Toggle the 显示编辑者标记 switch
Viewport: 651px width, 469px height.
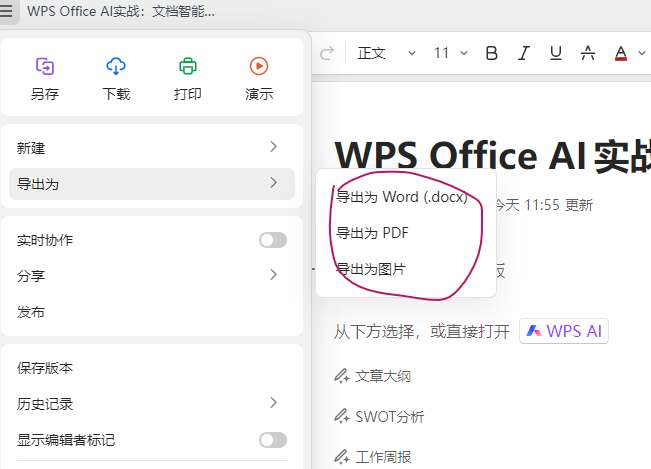coord(273,440)
